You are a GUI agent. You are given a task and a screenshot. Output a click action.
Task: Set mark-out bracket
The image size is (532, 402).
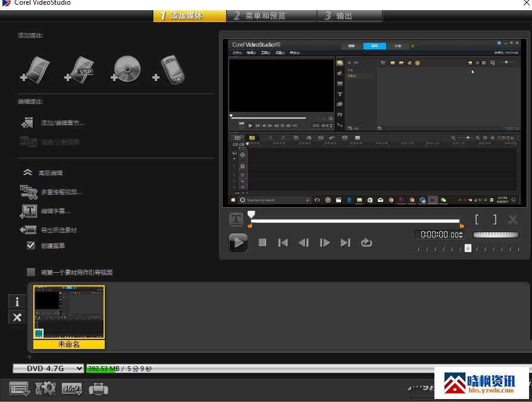click(x=495, y=220)
